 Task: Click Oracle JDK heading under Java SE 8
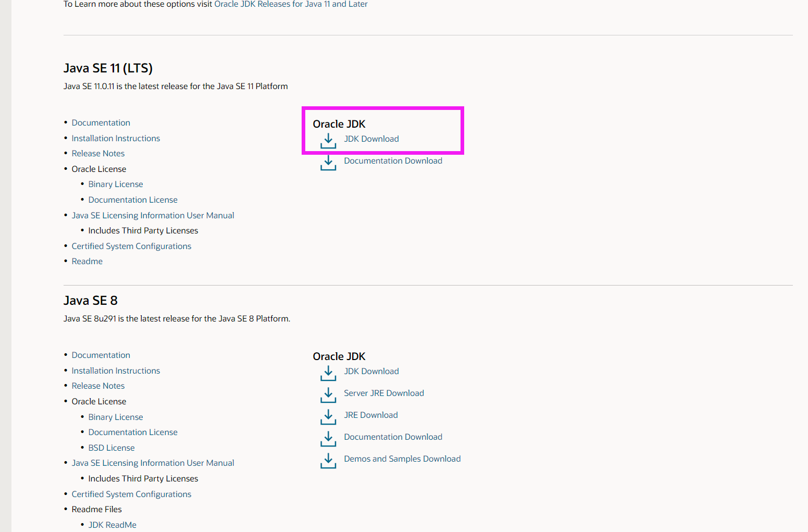[339, 356]
